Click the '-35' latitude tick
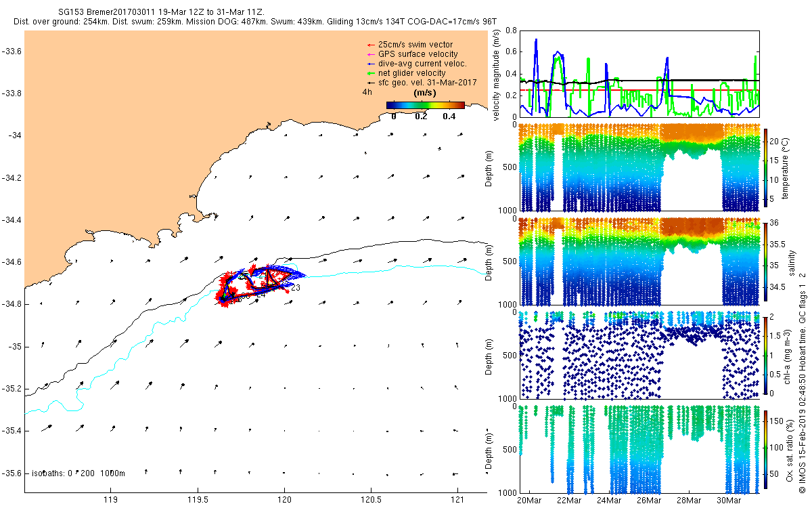Screen dimensions: 812x508 14,347
